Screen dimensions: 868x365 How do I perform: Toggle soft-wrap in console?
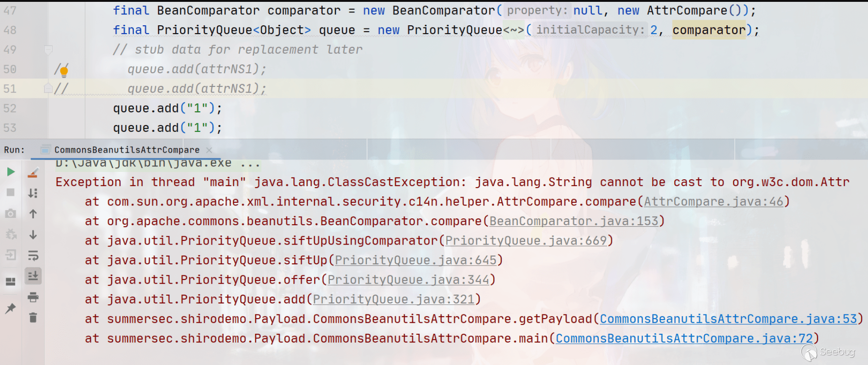point(33,256)
